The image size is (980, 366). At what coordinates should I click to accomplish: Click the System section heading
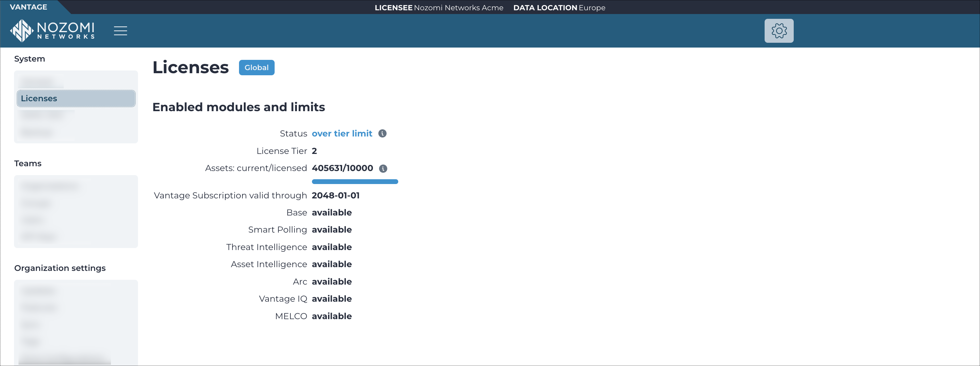(30, 59)
